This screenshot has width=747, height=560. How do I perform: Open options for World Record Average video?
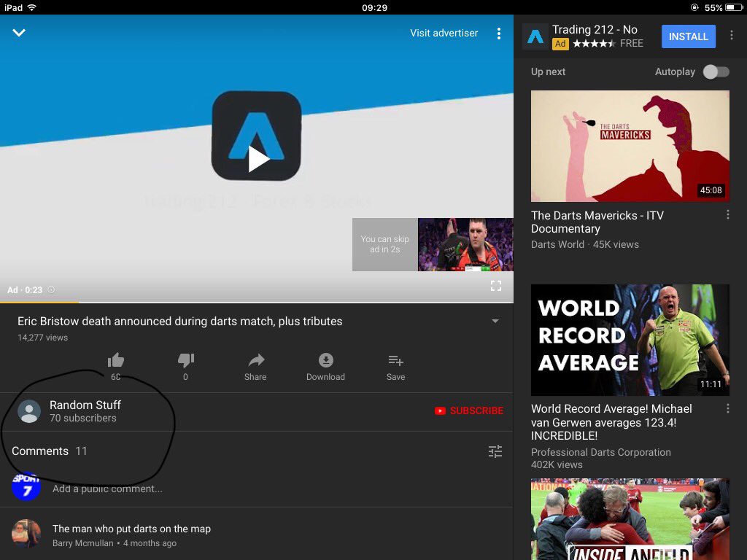point(727,408)
